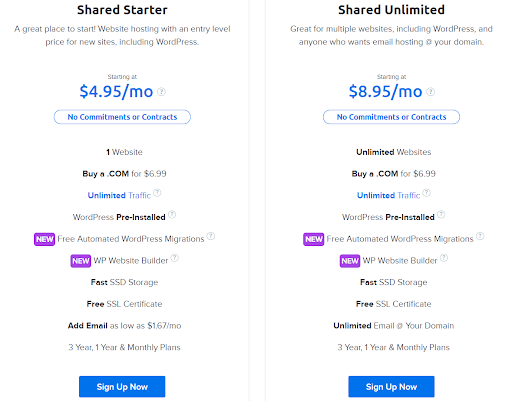Viewport: 512px width, 401px height.
Task: Click help icon next to $8.95/mo price
Action: click(431, 92)
